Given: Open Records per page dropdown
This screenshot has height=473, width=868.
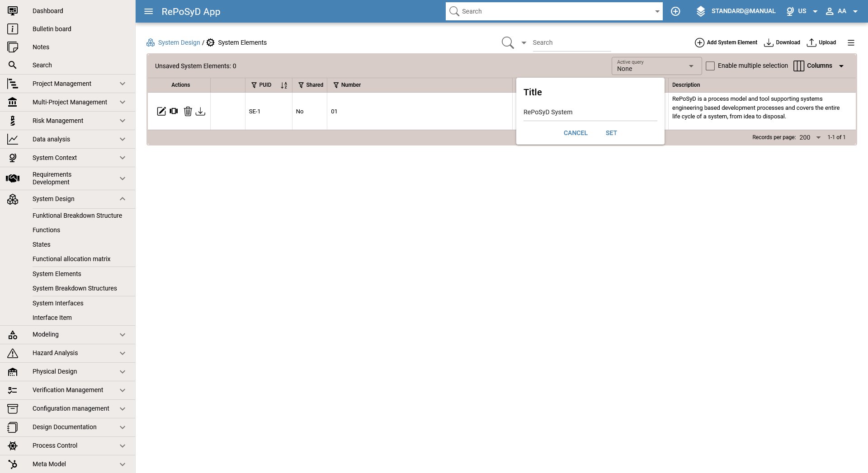Looking at the screenshot, I should click(810, 137).
